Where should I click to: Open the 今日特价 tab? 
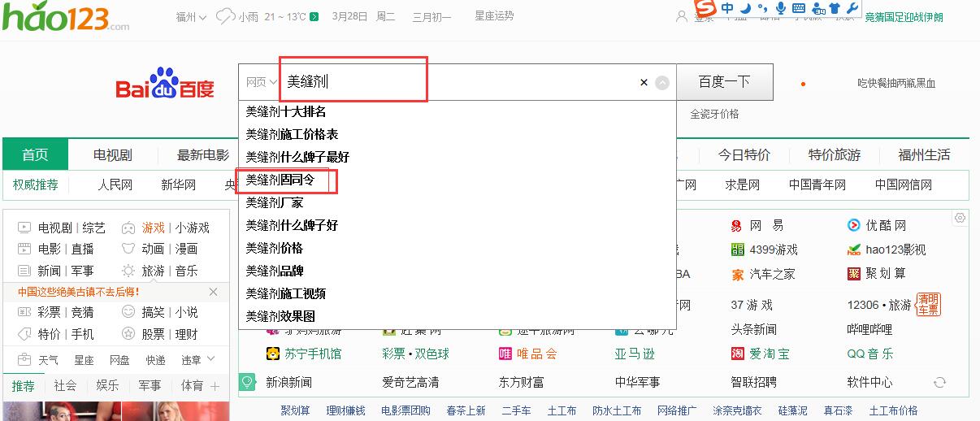[744, 154]
